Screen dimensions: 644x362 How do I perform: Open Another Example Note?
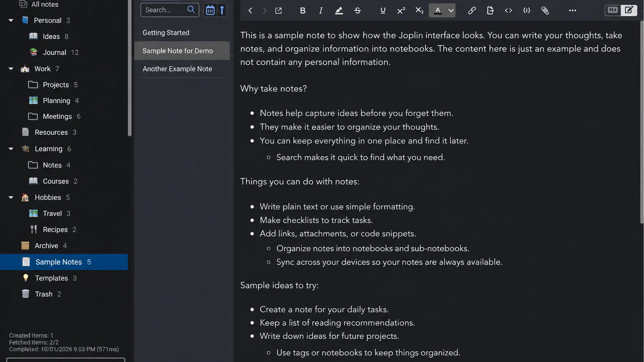point(182,69)
